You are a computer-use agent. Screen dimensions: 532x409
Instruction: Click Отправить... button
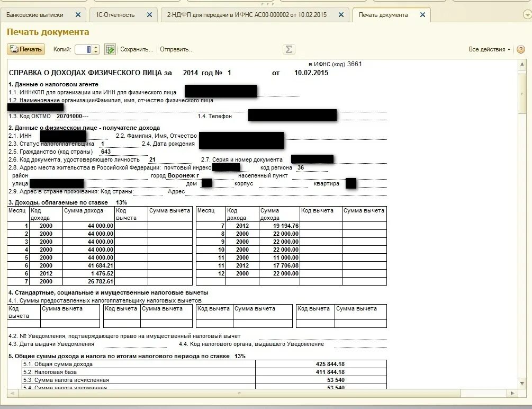coord(177,49)
